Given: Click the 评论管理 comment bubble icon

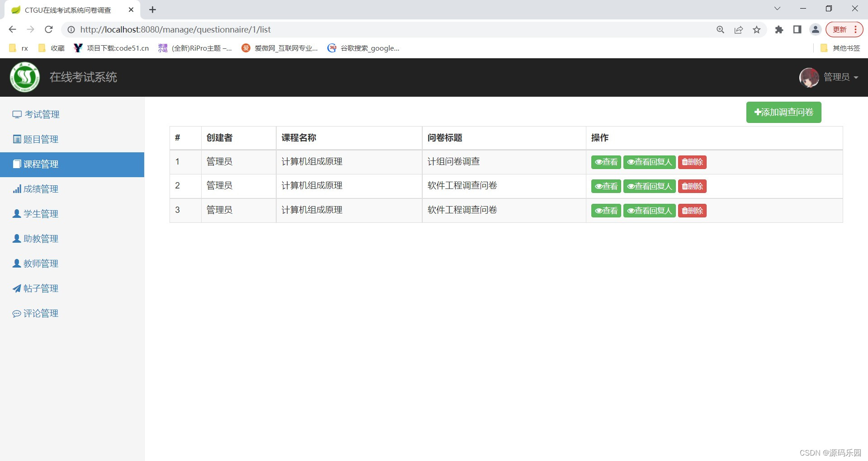Looking at the screenshot, I should [16, 313].
